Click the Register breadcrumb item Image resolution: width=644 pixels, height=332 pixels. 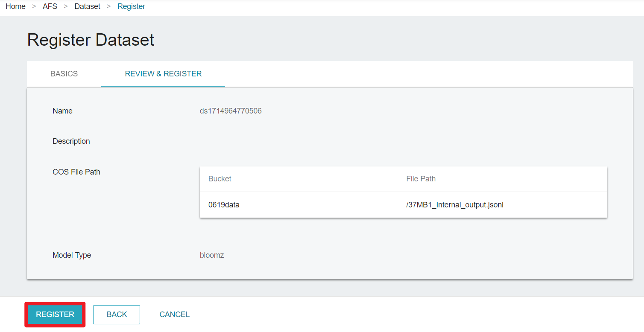131,6
